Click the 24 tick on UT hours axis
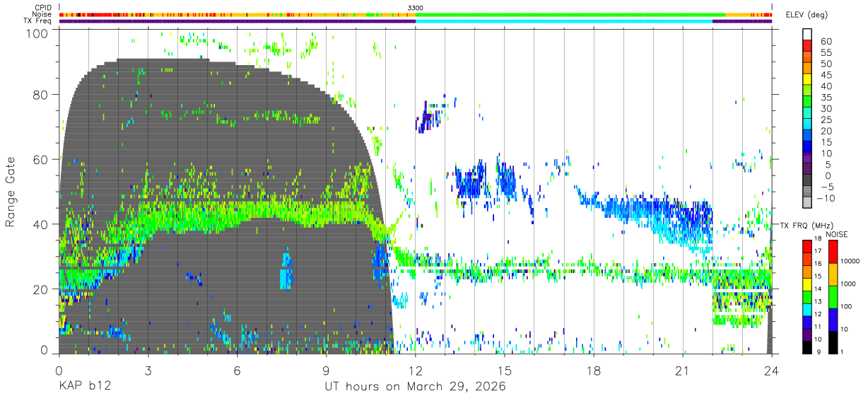 (x=771, y=371)
